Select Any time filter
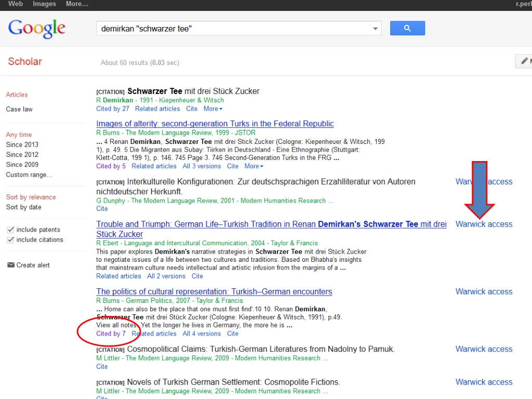This screenshot has width=532, height=399. [19, 135]
